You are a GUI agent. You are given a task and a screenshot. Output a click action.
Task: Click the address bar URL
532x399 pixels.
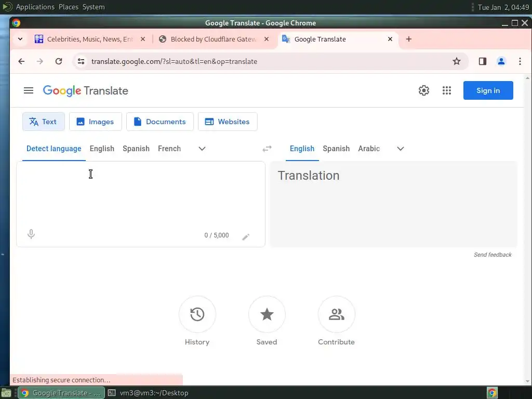tap(175, 61)
